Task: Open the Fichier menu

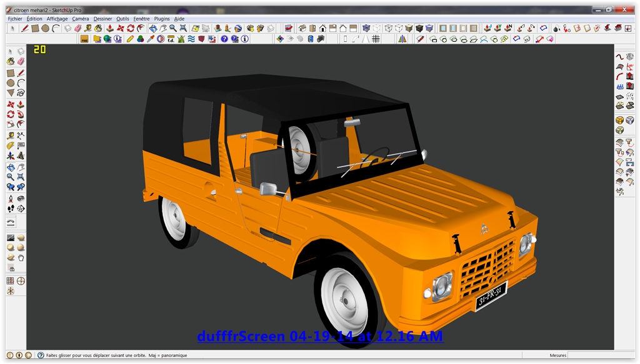Action: [x=15, y=19]
